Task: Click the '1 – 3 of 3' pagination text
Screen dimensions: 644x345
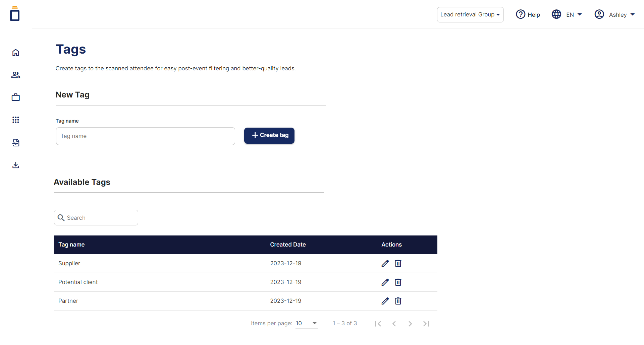Action: point(345,323)
